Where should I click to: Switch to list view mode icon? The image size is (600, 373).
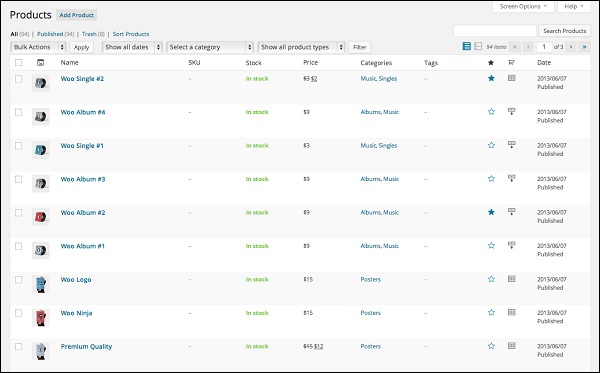click(x=466, y=47)
